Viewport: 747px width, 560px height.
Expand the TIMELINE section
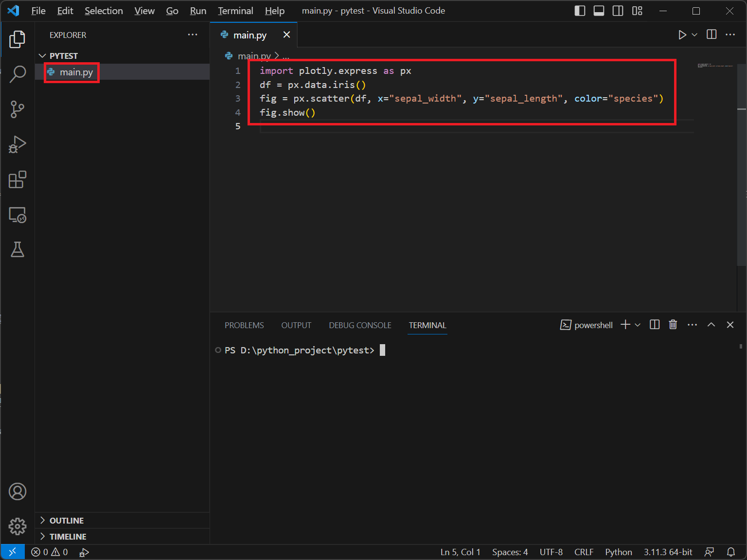pyautogui.click(x=68, y=537)
